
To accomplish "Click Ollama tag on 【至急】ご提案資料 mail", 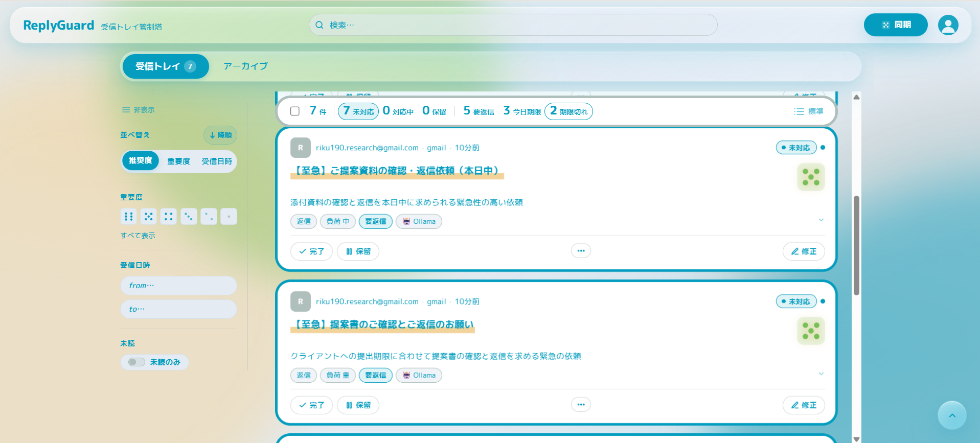I will point(419,222).
